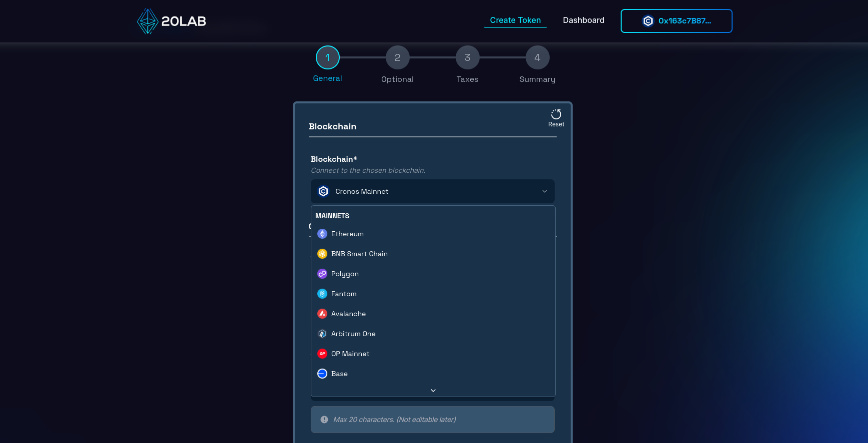
Task: Click the OP Mainnet icon
Action: tap(322, 354)
